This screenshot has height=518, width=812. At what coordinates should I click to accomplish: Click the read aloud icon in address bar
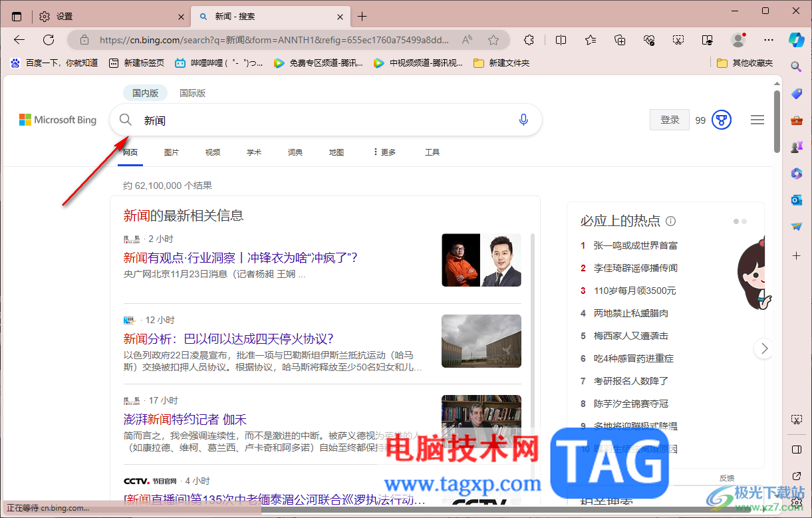point(467,40)
